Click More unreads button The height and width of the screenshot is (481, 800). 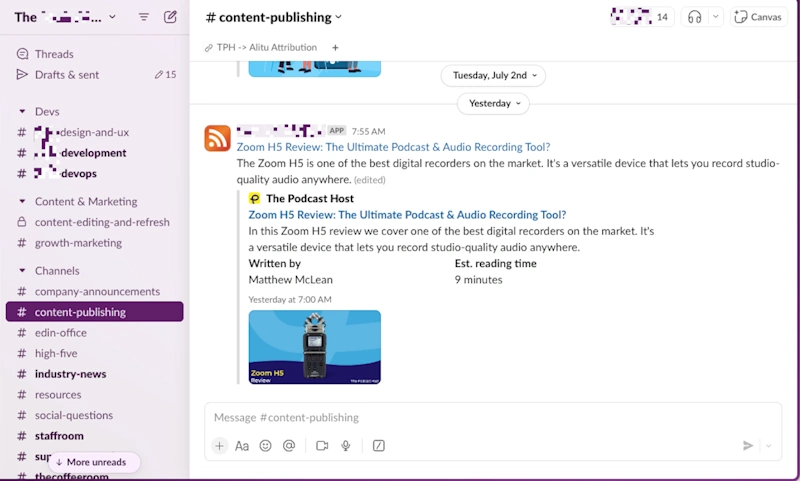click(94, 462)
